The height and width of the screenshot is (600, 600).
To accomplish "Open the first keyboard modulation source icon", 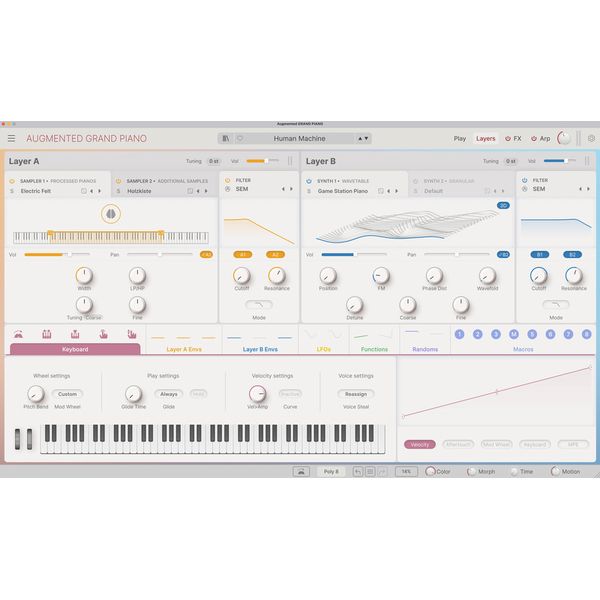I will tap(18, 334).
